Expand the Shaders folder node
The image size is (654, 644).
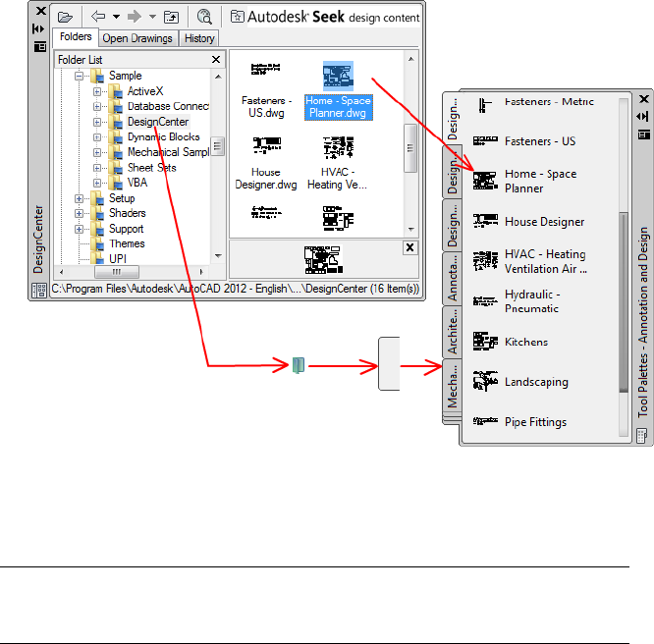tap(79, 213)
